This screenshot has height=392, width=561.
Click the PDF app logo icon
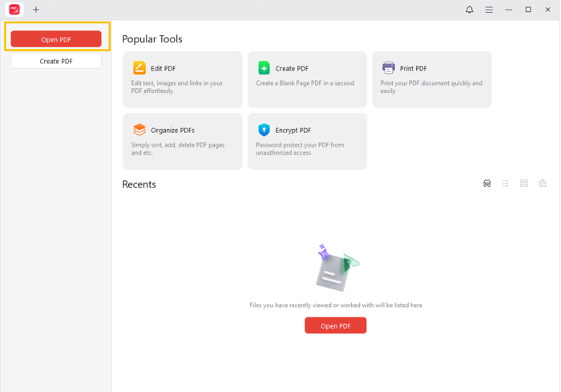point(14,10)
